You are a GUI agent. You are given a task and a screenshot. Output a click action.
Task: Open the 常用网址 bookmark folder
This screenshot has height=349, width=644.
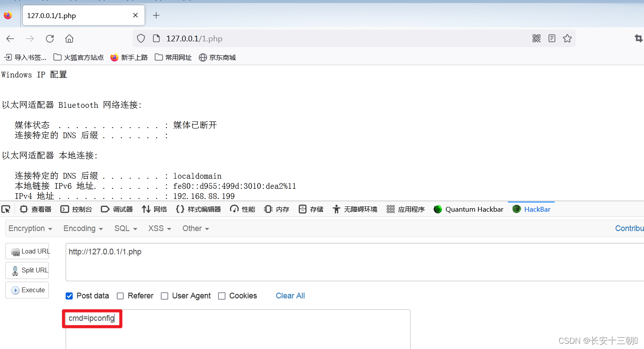(x=174, y=58)
